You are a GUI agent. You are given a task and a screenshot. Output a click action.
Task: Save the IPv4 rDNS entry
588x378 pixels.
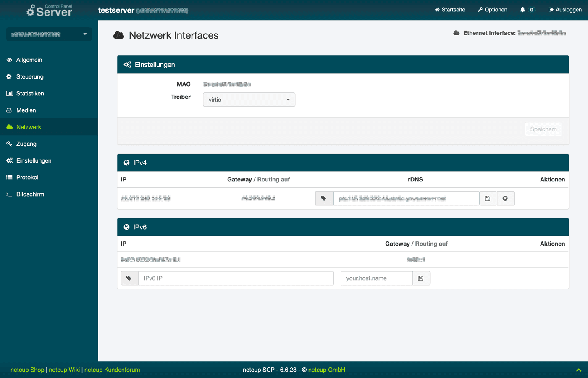pyautogui.click(x=488, y=198)
